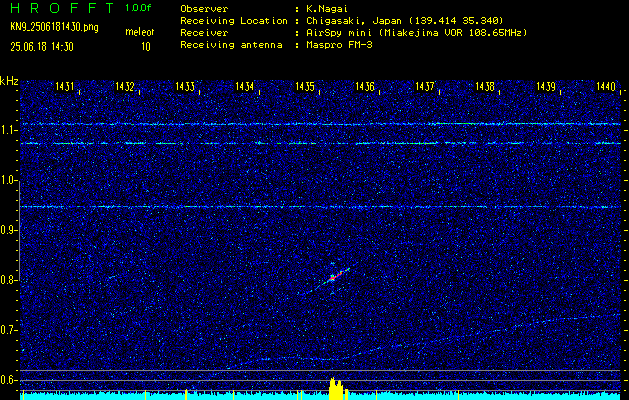Click the date stamp 25.06.18 14:30
629x400 pixels.
coord(42,47)
